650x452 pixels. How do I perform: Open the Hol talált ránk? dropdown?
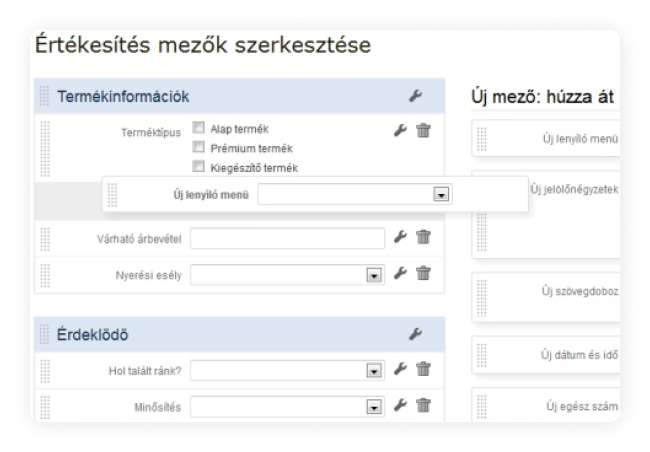click(x=287, y=370)
